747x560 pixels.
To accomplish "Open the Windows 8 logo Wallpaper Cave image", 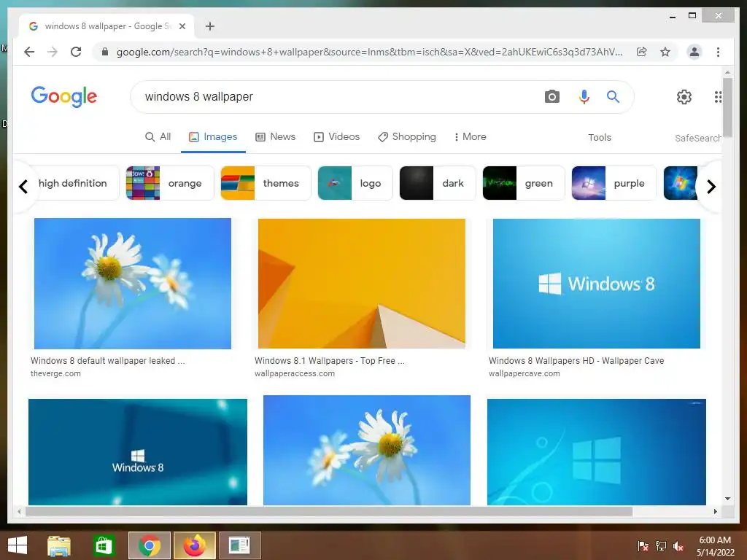I will click(x=597, y=284).
